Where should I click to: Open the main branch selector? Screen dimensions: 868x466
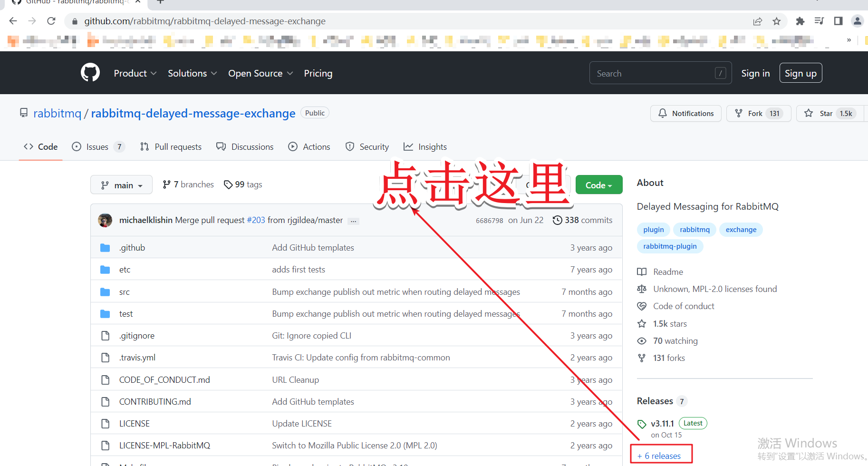click(x=121, y=185)
